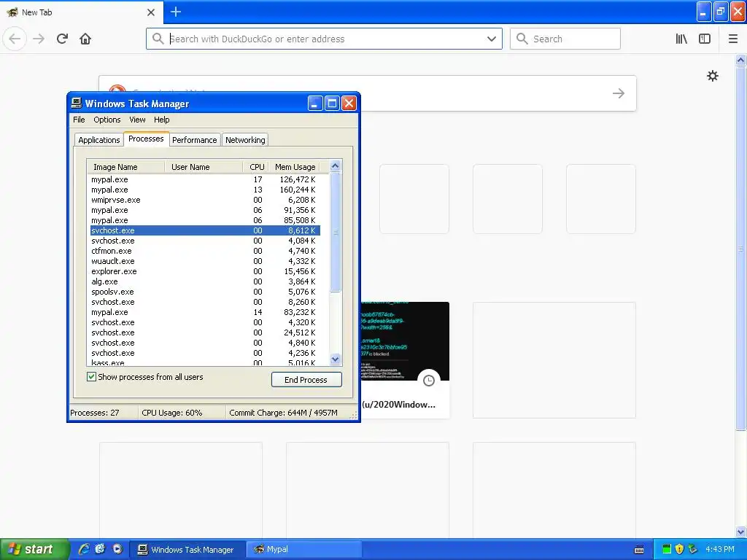Open the Library bookshelf icon in Mypal
The image size is (747, 560).
(682, 39)
